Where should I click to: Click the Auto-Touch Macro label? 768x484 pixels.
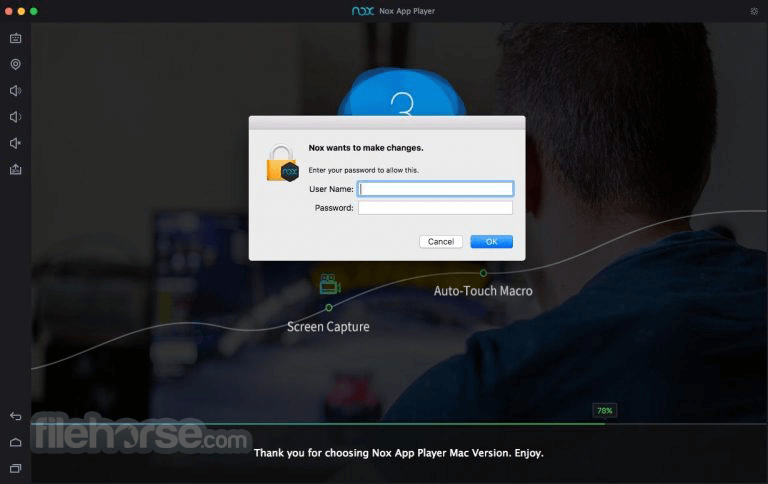point(483,291)
